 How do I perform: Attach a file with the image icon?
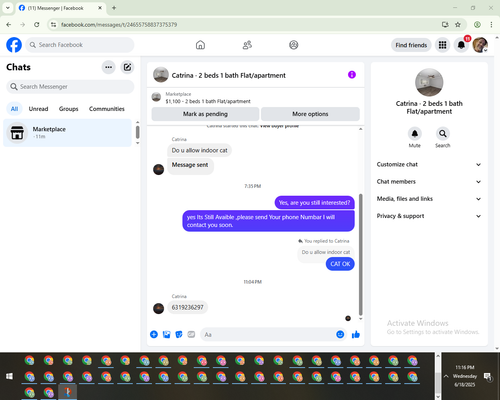166,334
